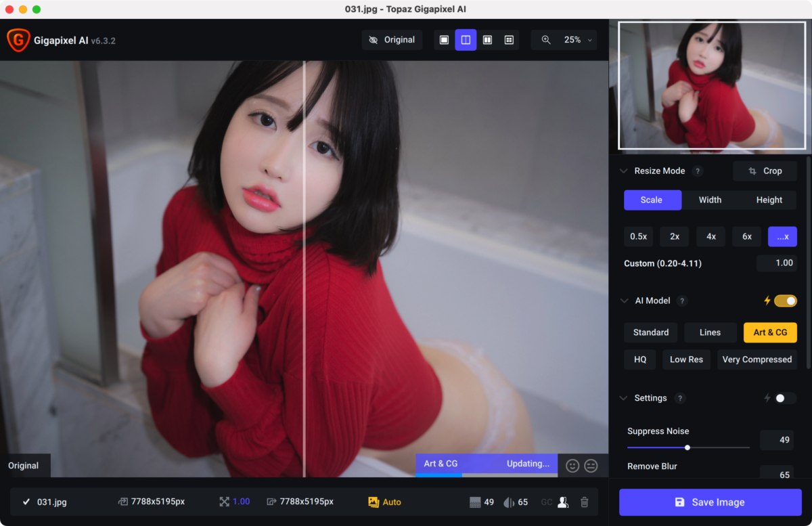This screenshot has width=812, height=526.
Task: Click the Save Image button
Action: pyautogui.click(x=710, y=502)
